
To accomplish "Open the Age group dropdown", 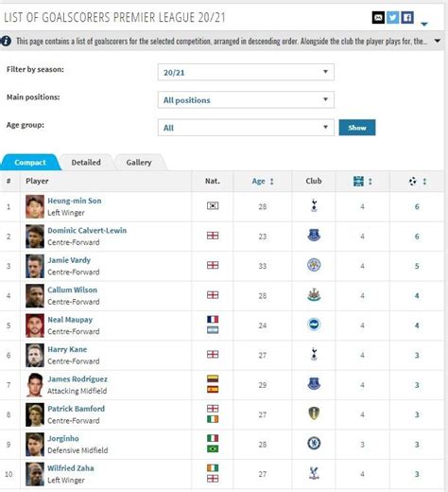I will pos(246,128).
